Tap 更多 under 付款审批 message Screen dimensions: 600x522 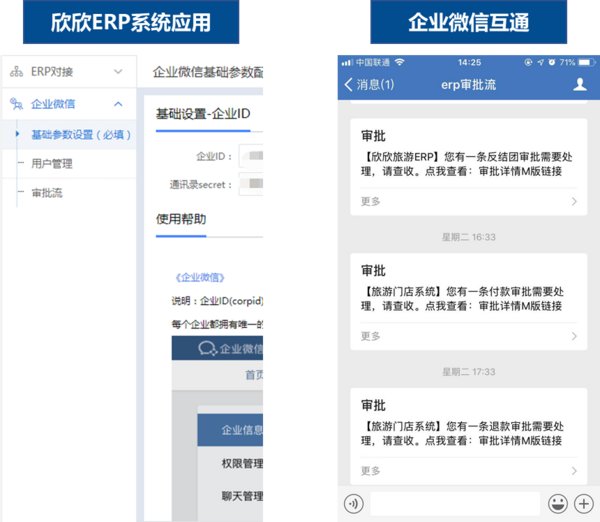pyautogui.click(x=370, y=336)
